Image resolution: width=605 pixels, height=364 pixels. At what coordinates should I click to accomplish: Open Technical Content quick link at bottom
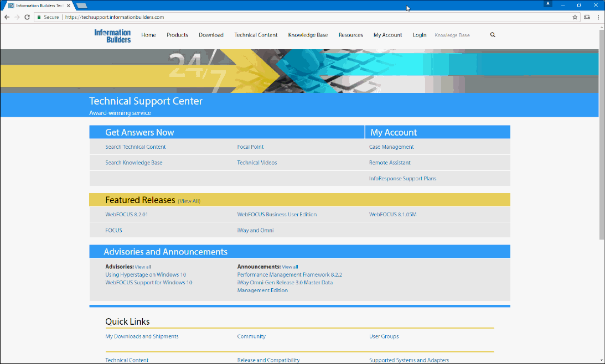tap(127, 360)
